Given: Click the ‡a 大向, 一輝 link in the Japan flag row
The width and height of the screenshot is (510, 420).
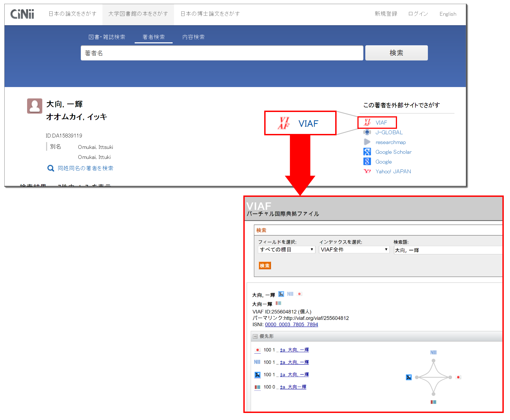Looking at the screenshot, I should click(294, 350).
